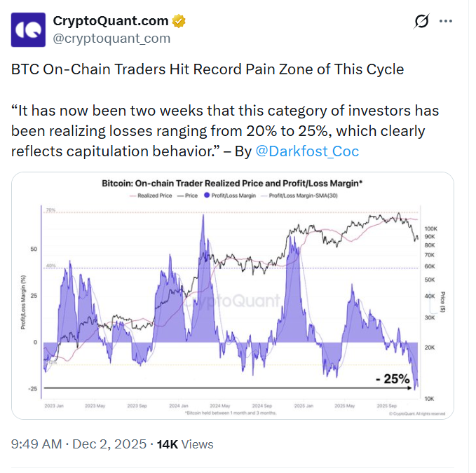Click the 14K Views count
The height and width of the screenshot is (473, 476).
click(184, 444)
